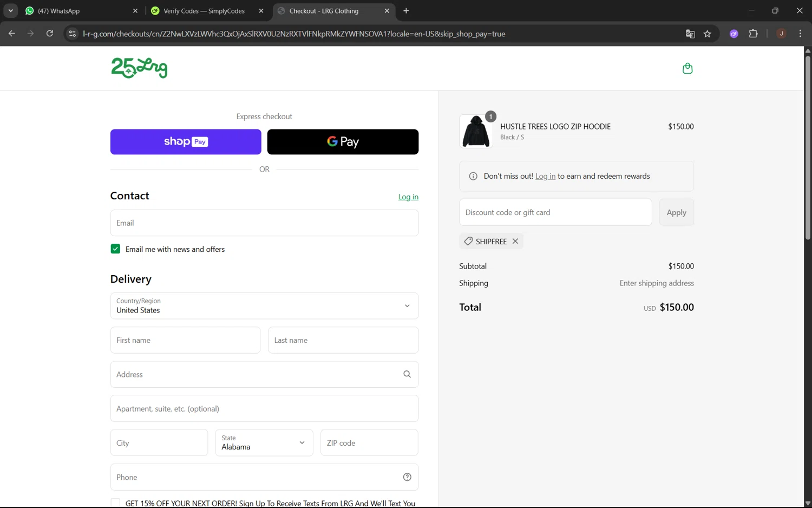Click the HUSTLE TREES LOGO ZIP HOODIE text
Viewport: 812px width, 508px height.
(555, 126)
